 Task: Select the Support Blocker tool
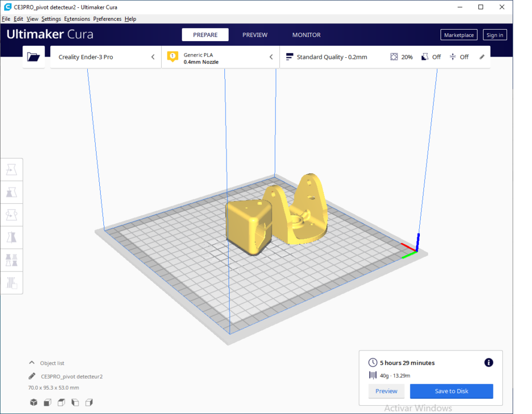pos(11,283)
